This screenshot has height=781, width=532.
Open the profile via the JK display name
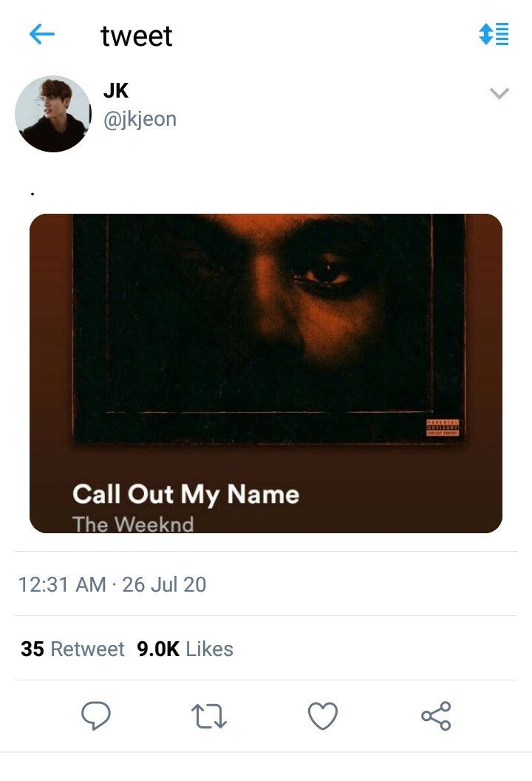click(x=116, y=91)
